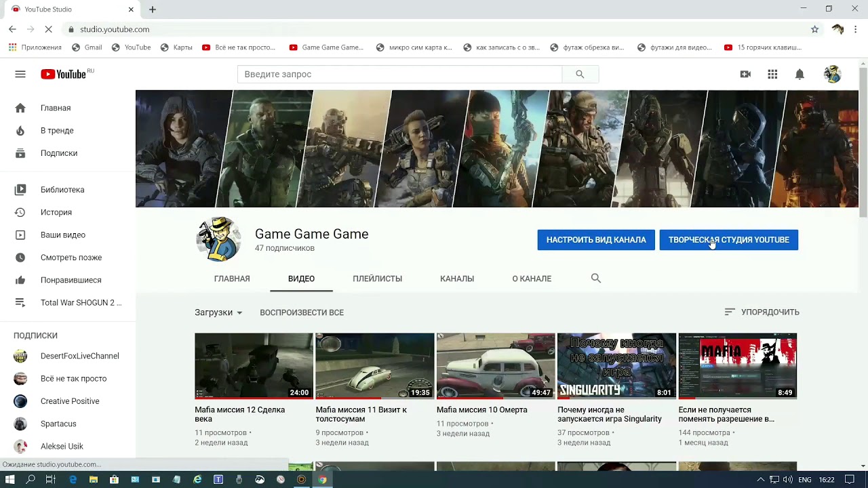
Task: Click ВОСПРОИЗВЕСТИ ВСЕ link
Action: click(x=302, y=312)
